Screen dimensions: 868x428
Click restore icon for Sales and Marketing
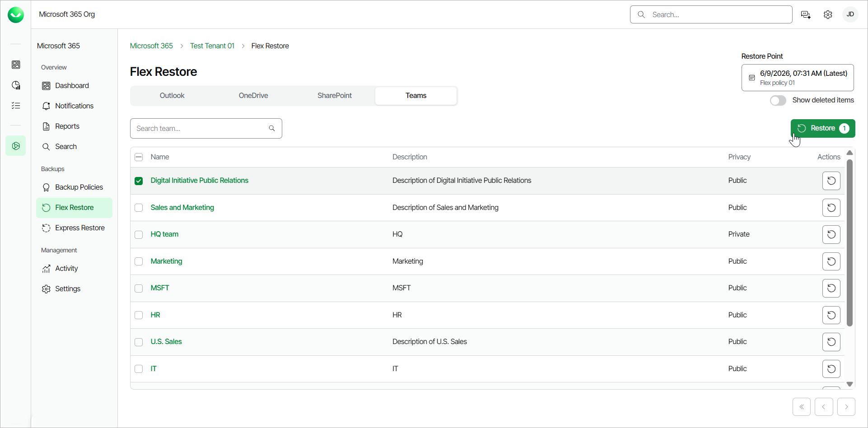click(831, 208)
